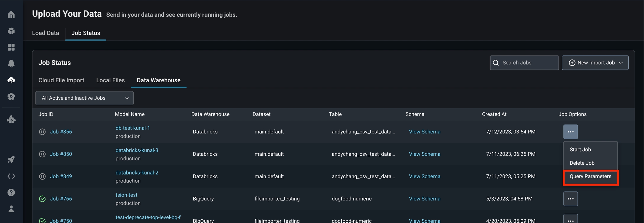644x223 pixels.
Task: Click the paused status icon for Job #850
Action: 42,154
